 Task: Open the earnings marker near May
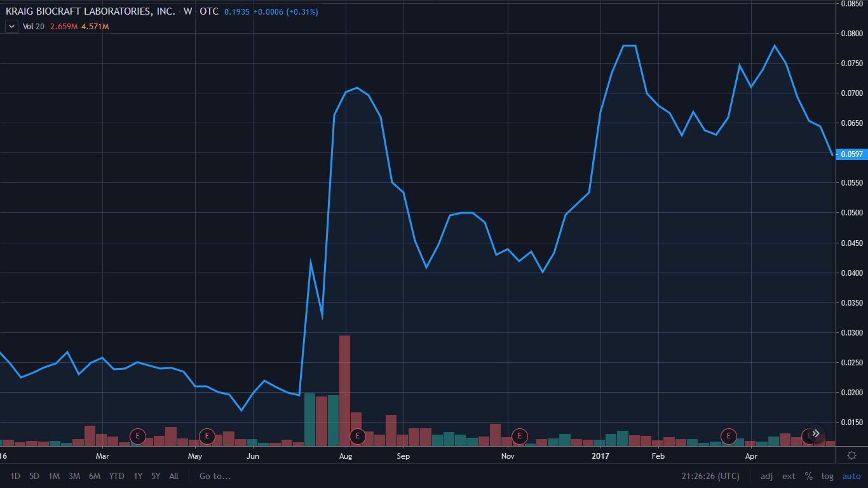point(207,436)
